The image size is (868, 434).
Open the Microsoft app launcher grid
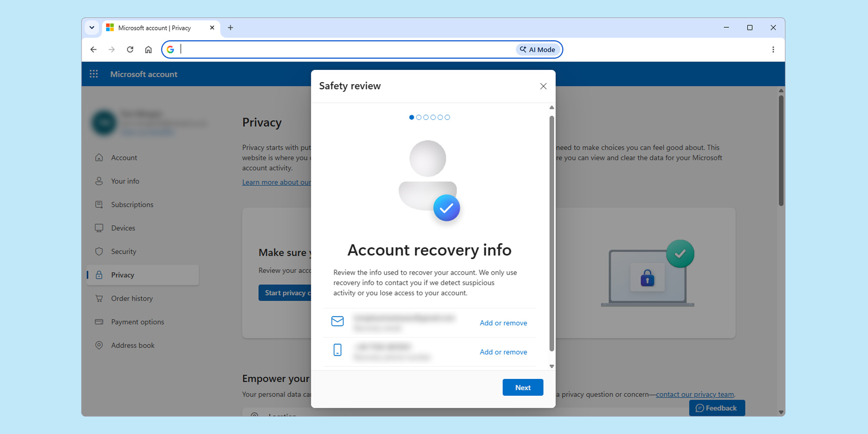(x=94, y=74)
